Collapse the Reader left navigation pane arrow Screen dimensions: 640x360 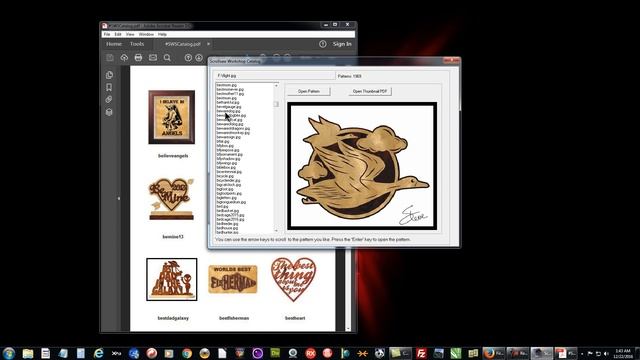tap(119, 198)
